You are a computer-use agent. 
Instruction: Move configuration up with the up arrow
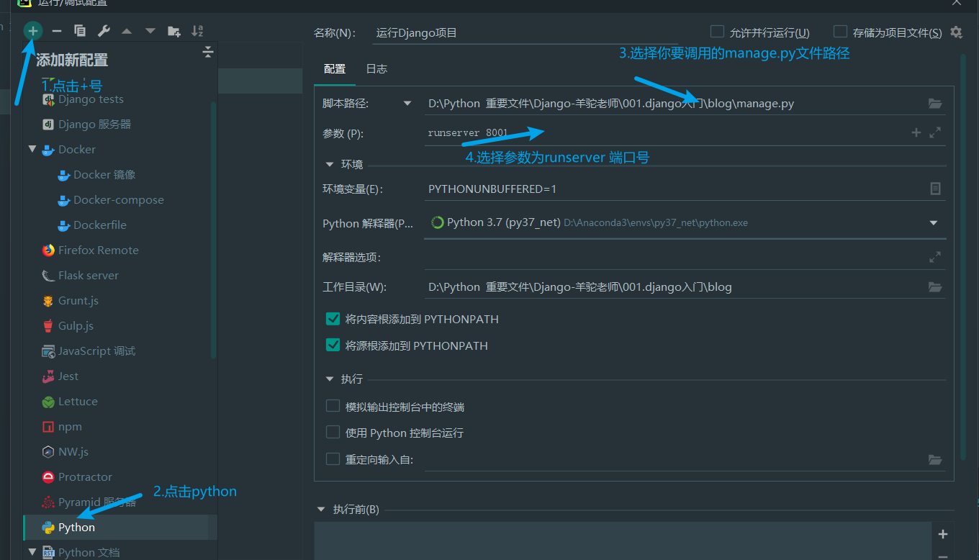pyautogui.click(x=127, y=31)
